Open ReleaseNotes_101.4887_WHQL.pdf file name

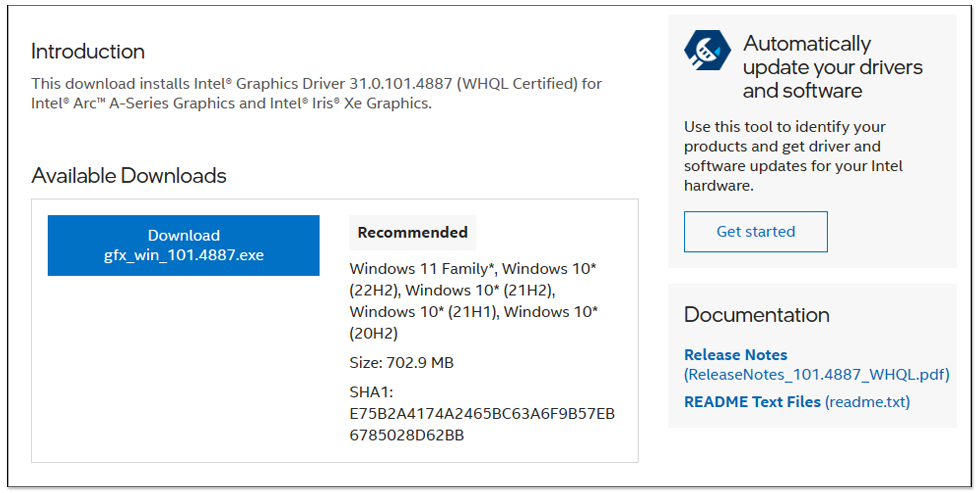click(x=817, y=374)
